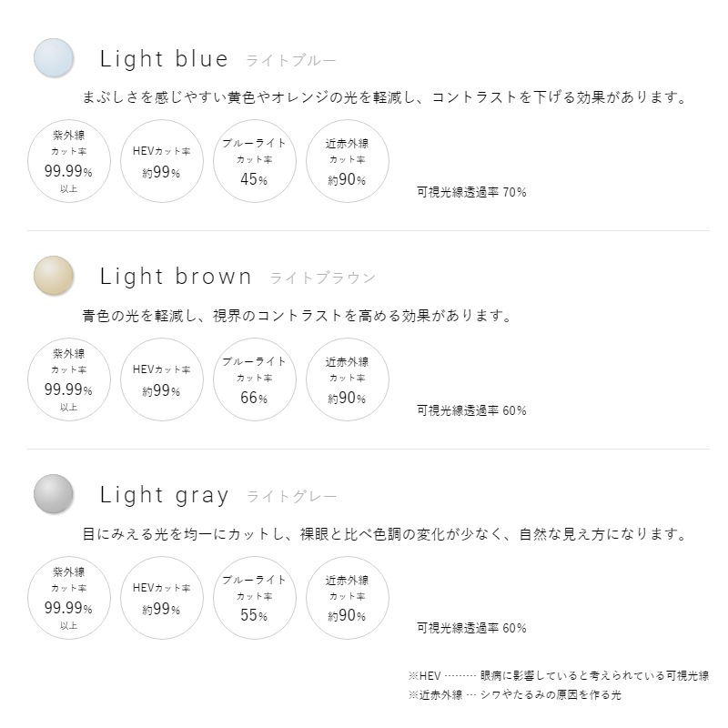Click Light gray near-infrared cut 約90% badge
Viewport: 728px width, 728px height.
click(348, 598)
